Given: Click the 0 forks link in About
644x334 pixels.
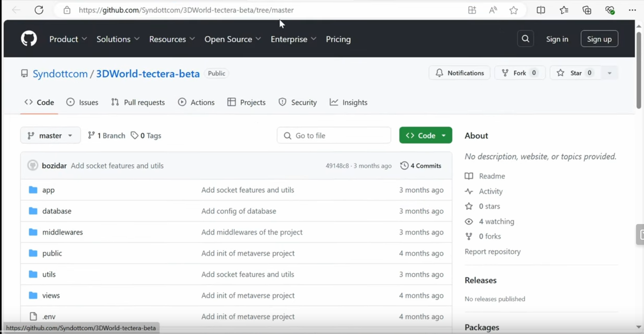Looking at the screenshot, I should [x=490, y=236].
